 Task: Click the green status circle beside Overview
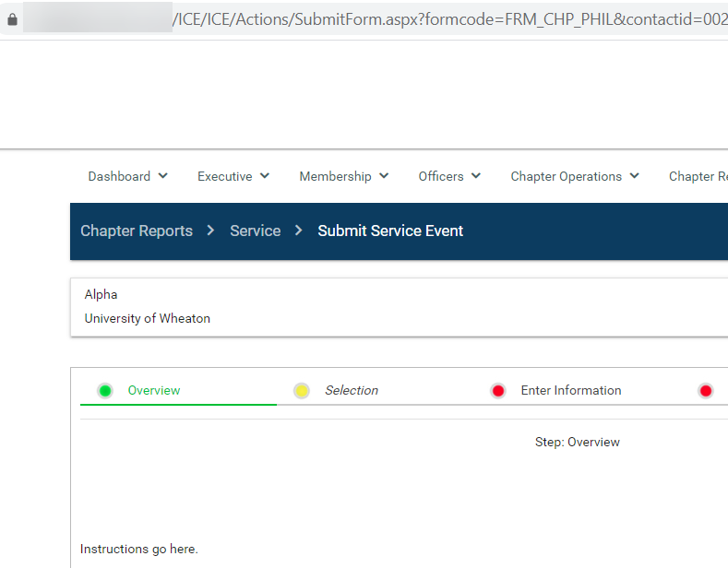coord(105,391)
